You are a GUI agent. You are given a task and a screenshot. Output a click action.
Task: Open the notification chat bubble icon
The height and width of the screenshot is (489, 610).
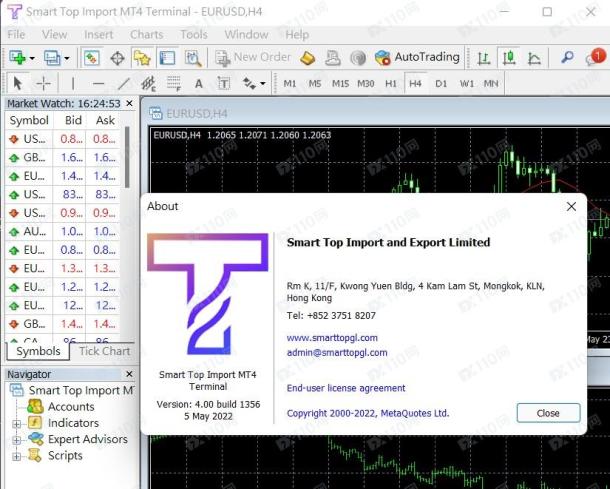(595, 58)
